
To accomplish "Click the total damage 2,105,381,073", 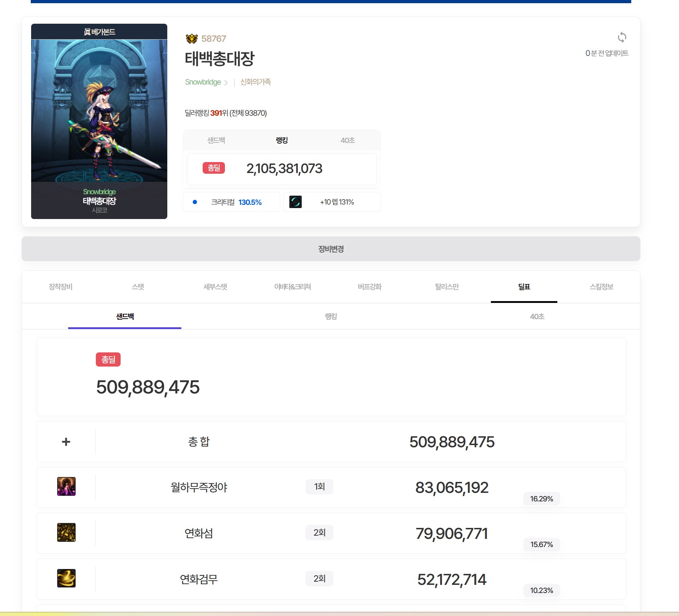I will [284, 168].
